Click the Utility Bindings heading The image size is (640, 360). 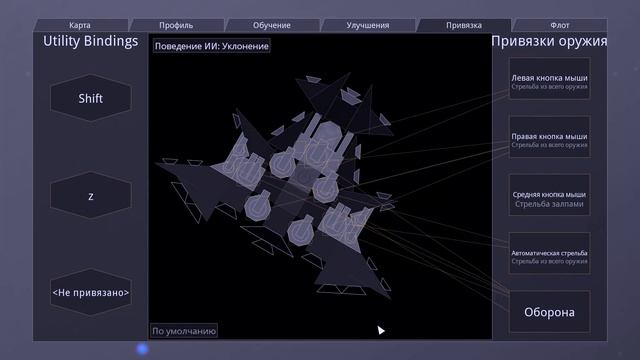click(91, 41)
